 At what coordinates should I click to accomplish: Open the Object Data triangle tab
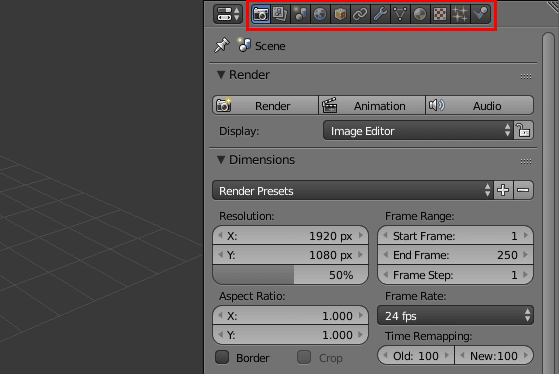[400, 14]
